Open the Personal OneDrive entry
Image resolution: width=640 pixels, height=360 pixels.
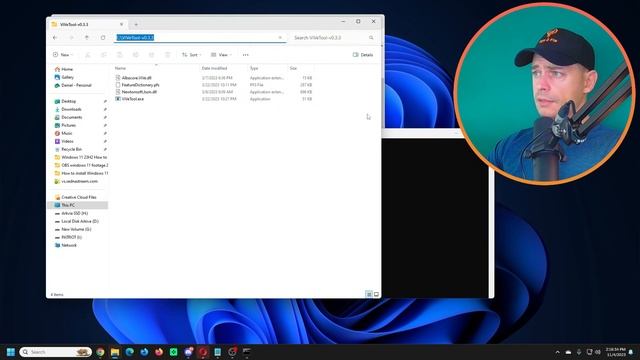click(76, 85)
